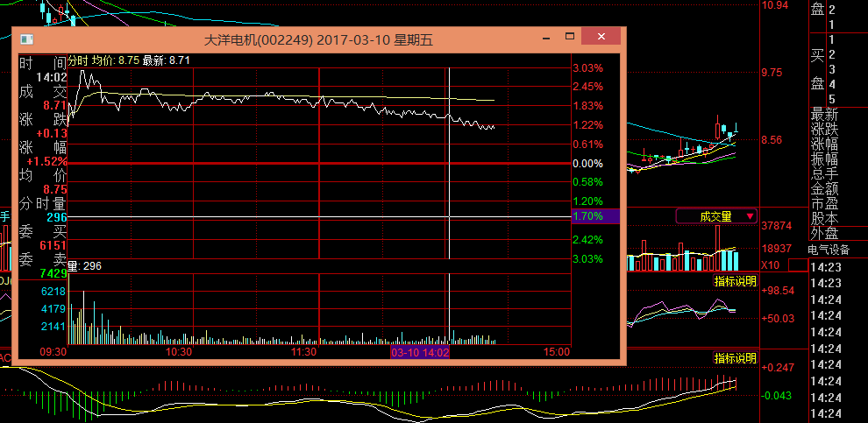Screen dimensions: 868x423
Task: Click the 1.70% crosshair value label
Action: pyautogui.click(x=595, y=216)
